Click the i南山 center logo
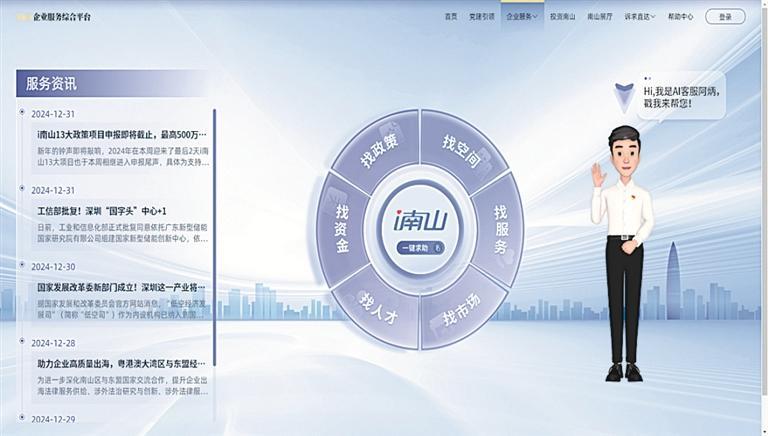 tap(421, 220)
